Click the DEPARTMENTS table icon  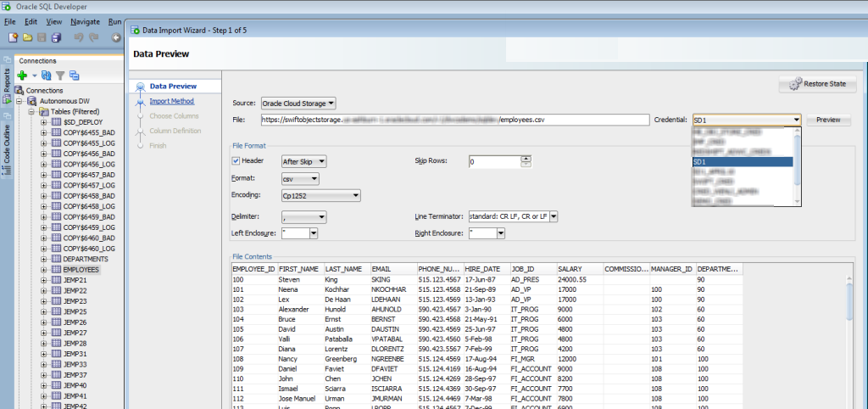[x=57, y=259]
